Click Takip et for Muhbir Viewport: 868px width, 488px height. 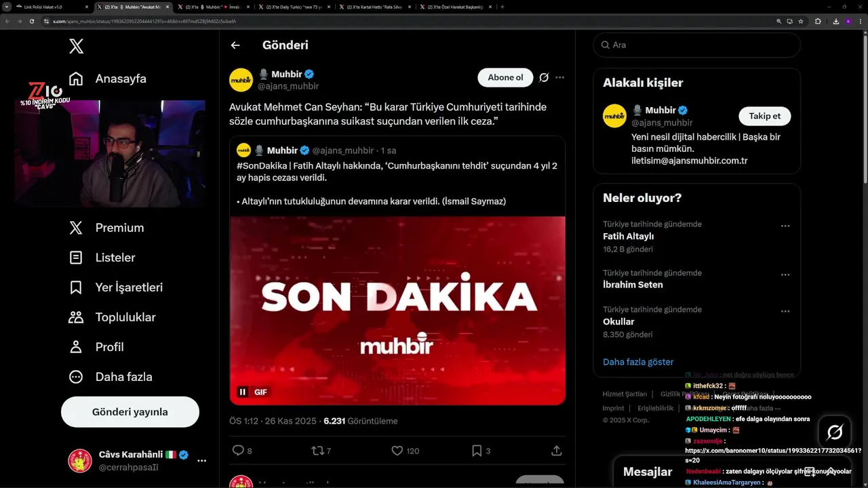pyautogui.click(x=764, y=116)
